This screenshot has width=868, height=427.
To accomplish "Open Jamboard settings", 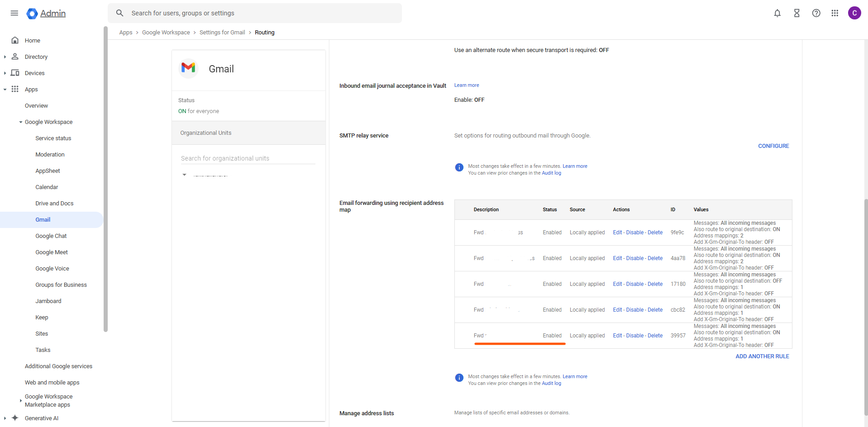I will point(48,301).
